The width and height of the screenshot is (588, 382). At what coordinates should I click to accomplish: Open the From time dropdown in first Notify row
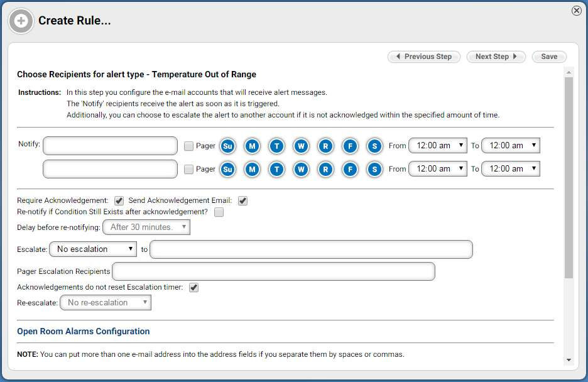coord(438,146)
